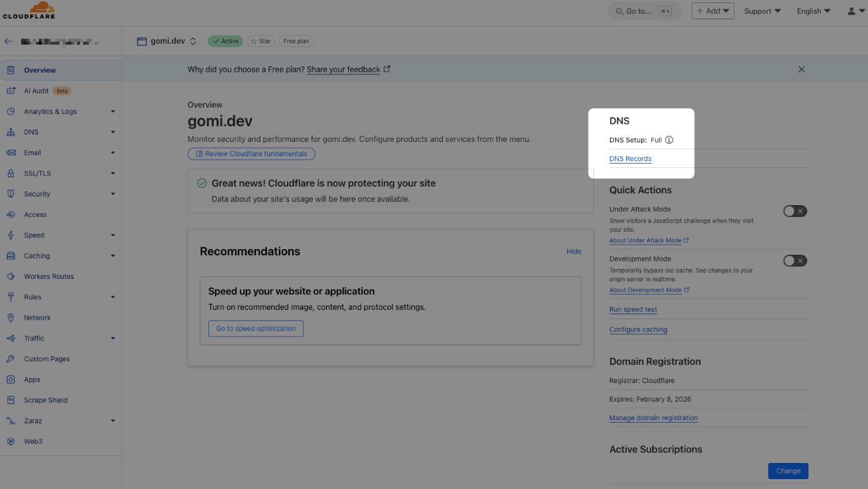
Task: Open the Support menu
Action: point(763,11)
